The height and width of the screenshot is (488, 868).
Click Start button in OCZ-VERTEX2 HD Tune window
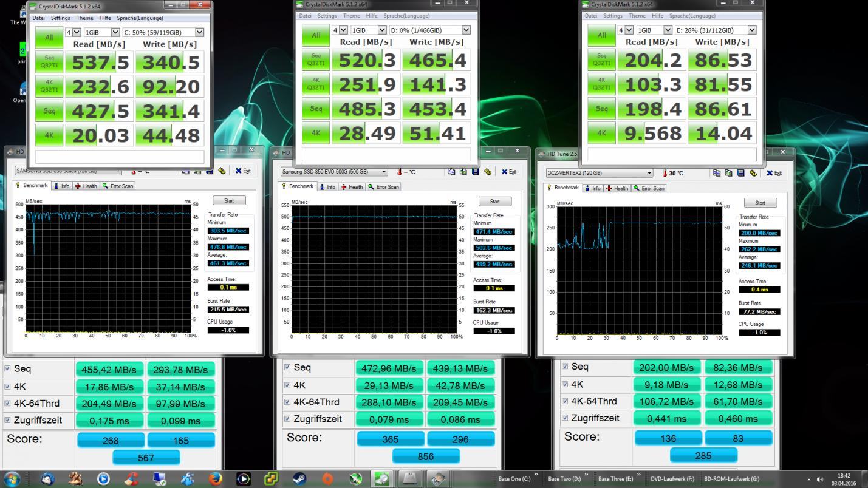760,203
